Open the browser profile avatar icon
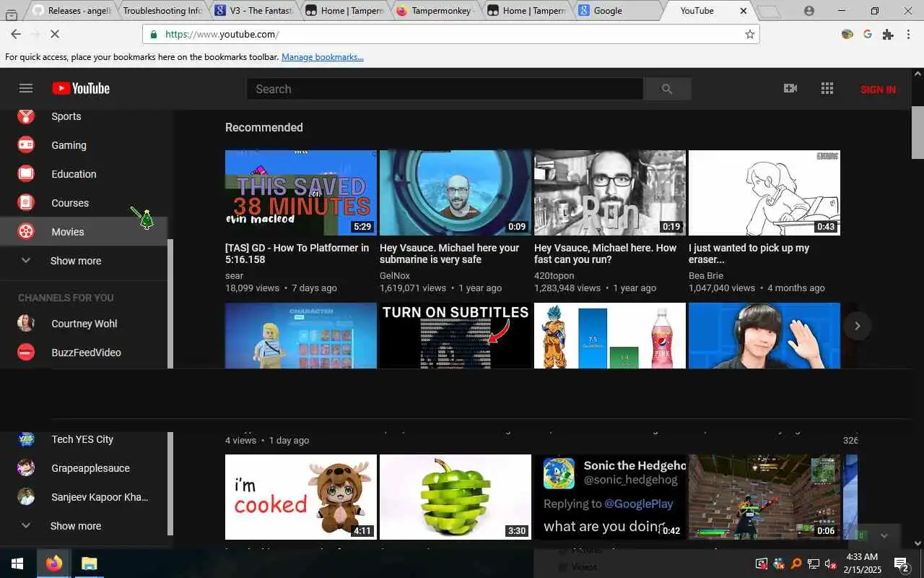Screen dimensions: 924x578 [808, 11]
